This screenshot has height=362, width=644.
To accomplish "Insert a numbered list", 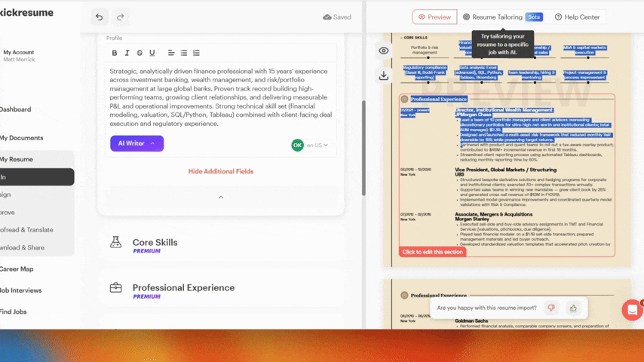I will pyautogui.click(x=196, y=53).
